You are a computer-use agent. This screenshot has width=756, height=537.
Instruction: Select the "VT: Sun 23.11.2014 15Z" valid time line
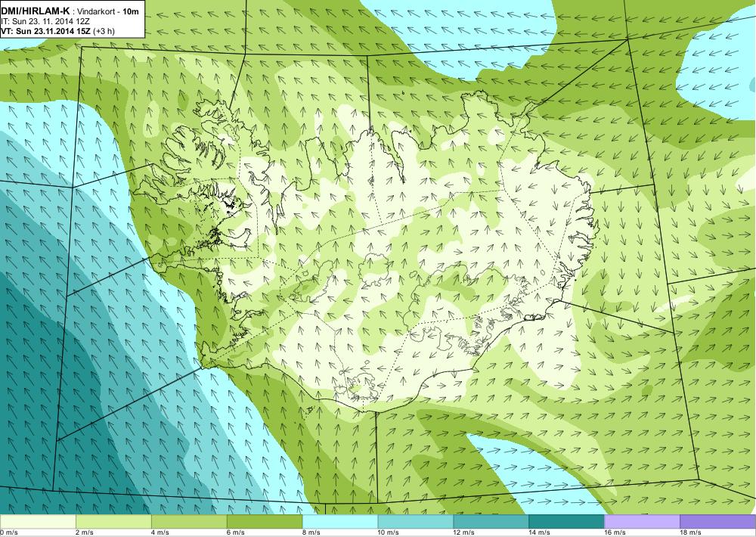(x=58, y=31)
